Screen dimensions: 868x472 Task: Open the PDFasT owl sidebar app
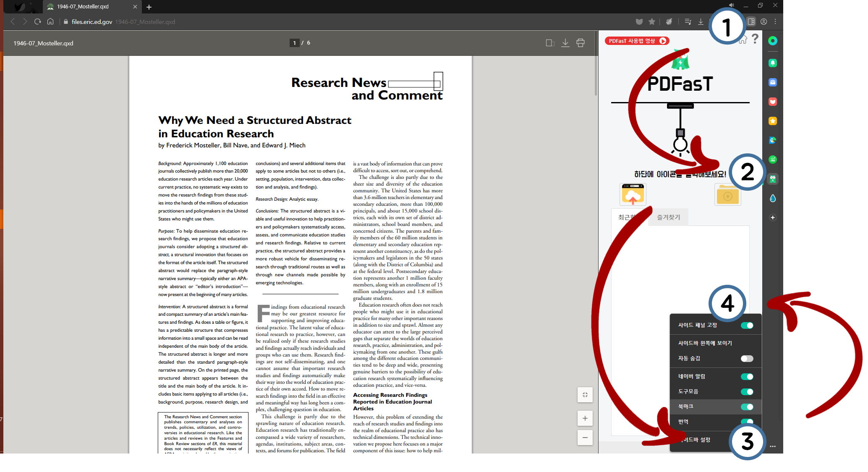(x=772, y=179)
